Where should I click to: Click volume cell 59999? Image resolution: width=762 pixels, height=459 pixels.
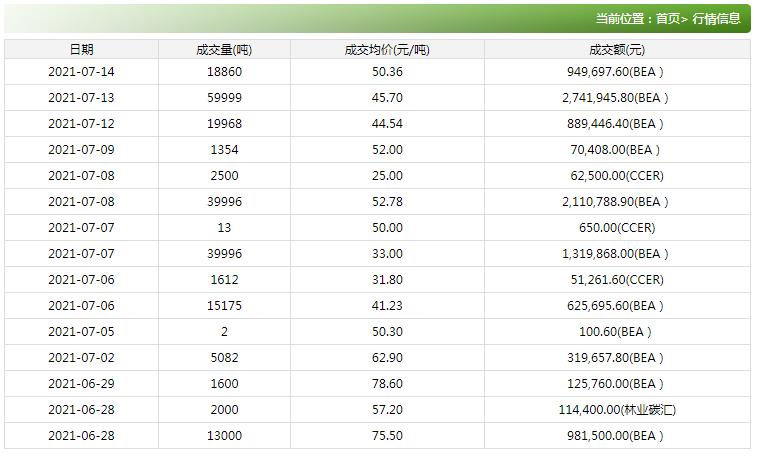coord(224,98)
